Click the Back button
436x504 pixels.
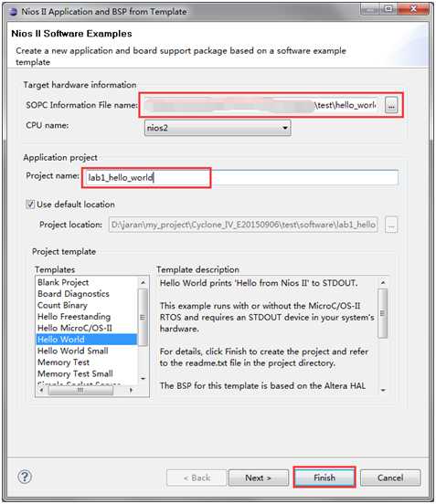tap(197, 478)
